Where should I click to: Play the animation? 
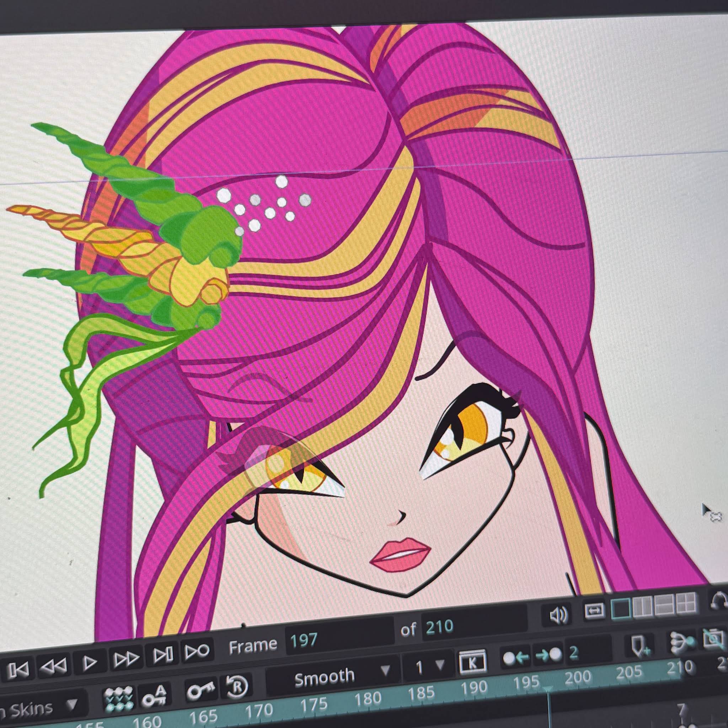(x=90, y=662)
